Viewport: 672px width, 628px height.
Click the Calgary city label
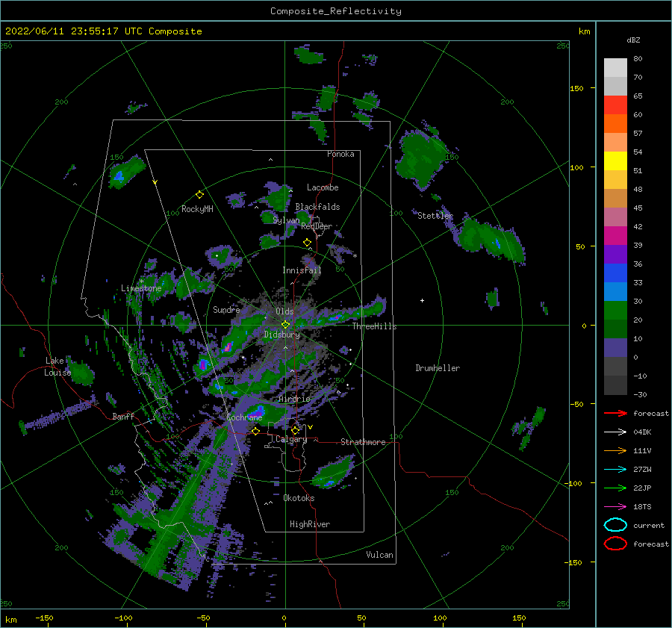(291, 439)
